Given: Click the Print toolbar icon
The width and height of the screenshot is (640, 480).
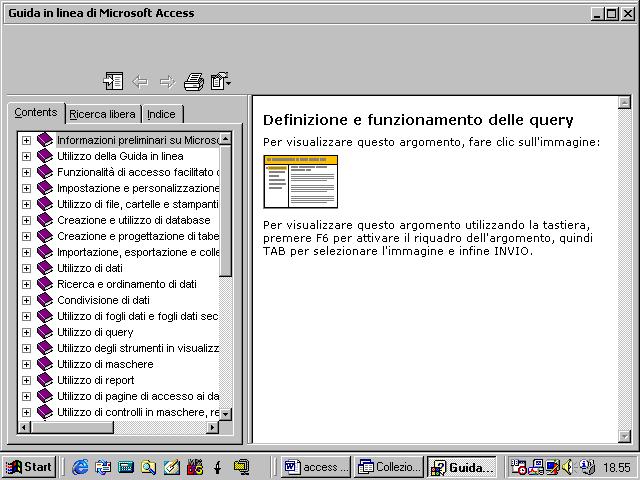Looking at the screenshot, I should point(194,81).
